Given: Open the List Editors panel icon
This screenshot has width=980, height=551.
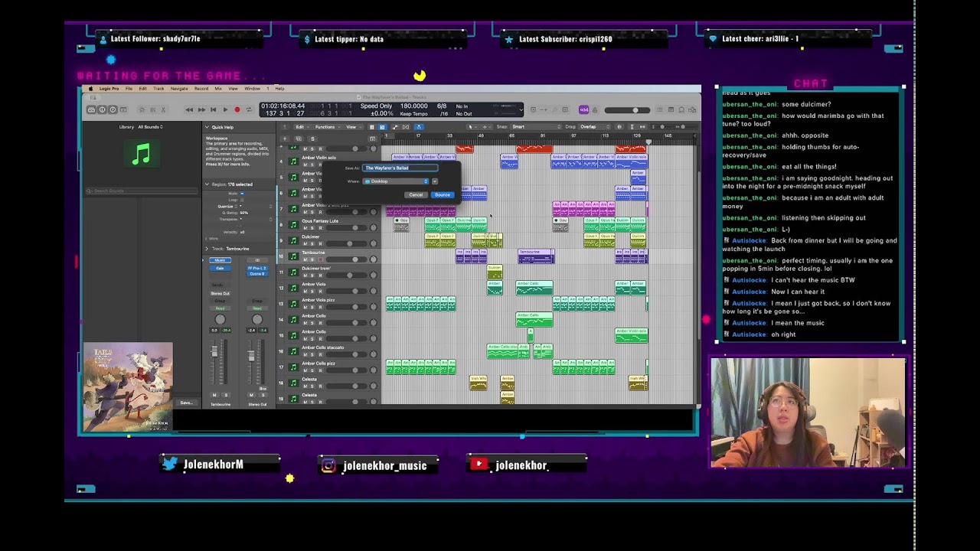Looking at the screenshot, I should 660,109.
